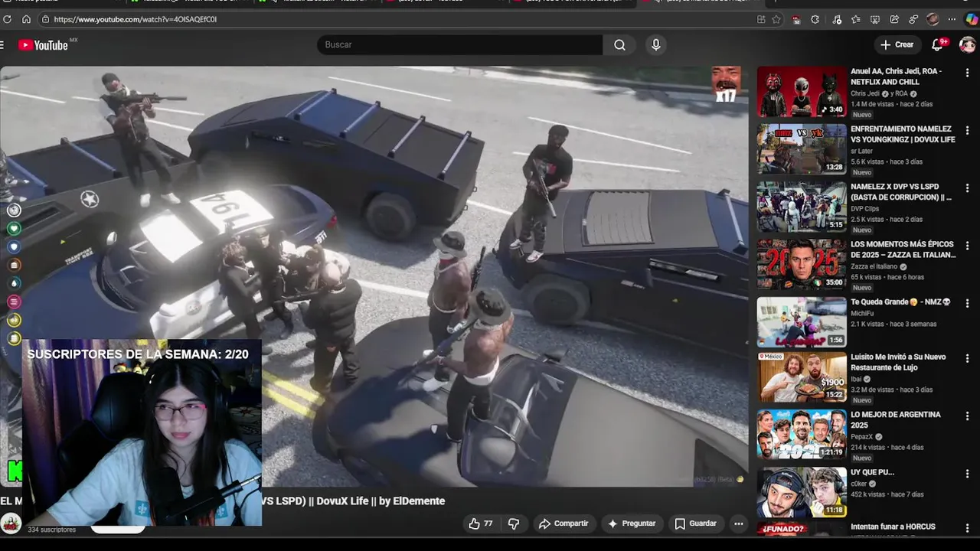Dislike the video with thumbs down
Screen dimensions: 980x551
click(514, 523)
